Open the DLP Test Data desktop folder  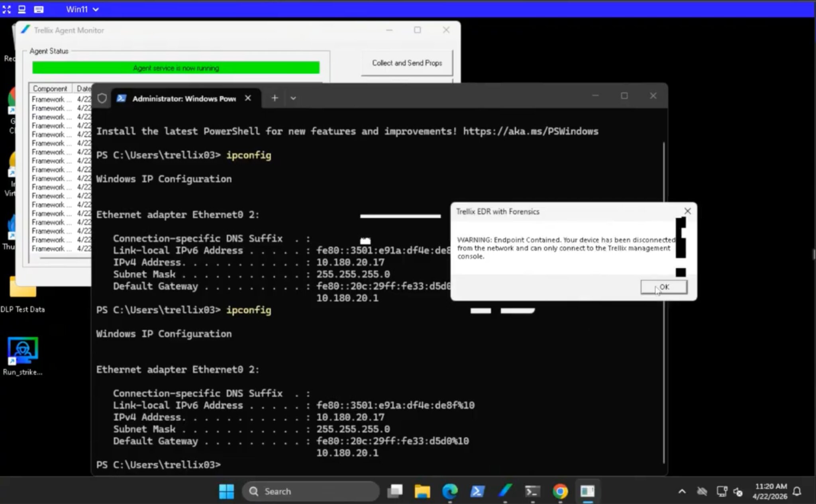coord(23,294)
